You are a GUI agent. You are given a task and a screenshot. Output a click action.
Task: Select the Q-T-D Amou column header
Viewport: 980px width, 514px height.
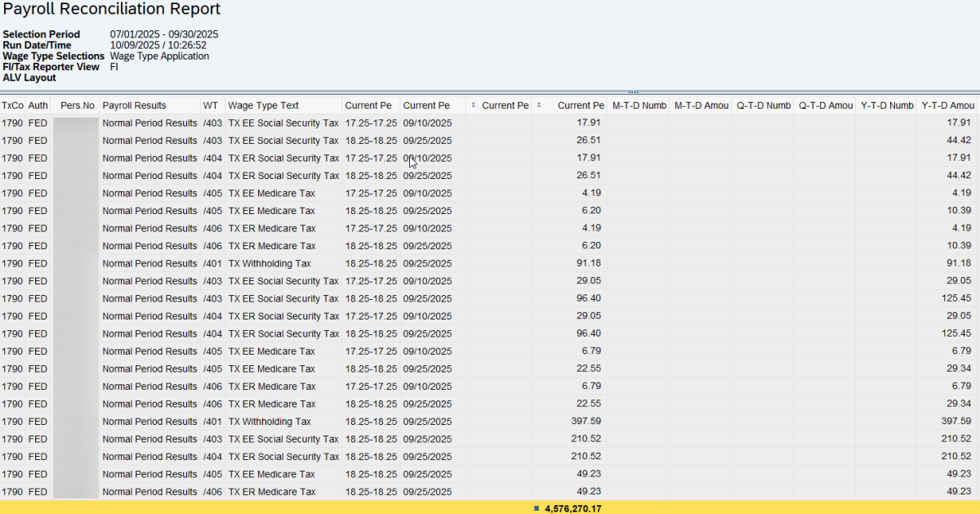824,105
